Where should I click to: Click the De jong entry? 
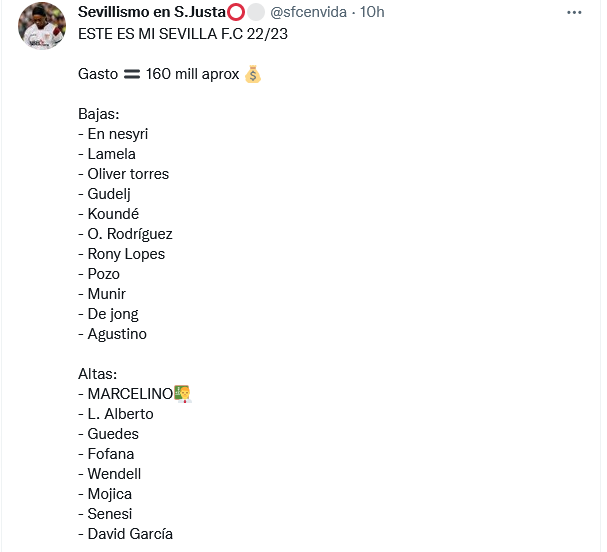tap(109, 314)
